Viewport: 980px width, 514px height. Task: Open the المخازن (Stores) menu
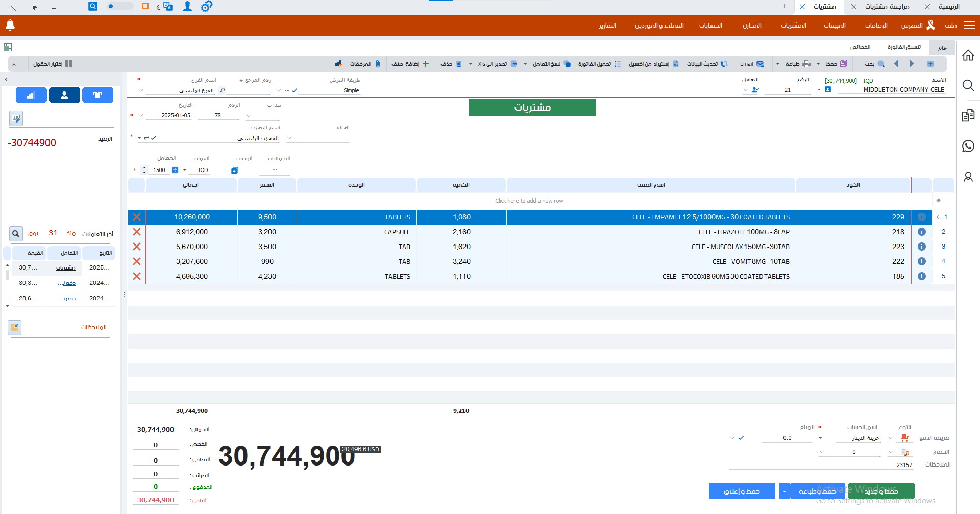751,26
